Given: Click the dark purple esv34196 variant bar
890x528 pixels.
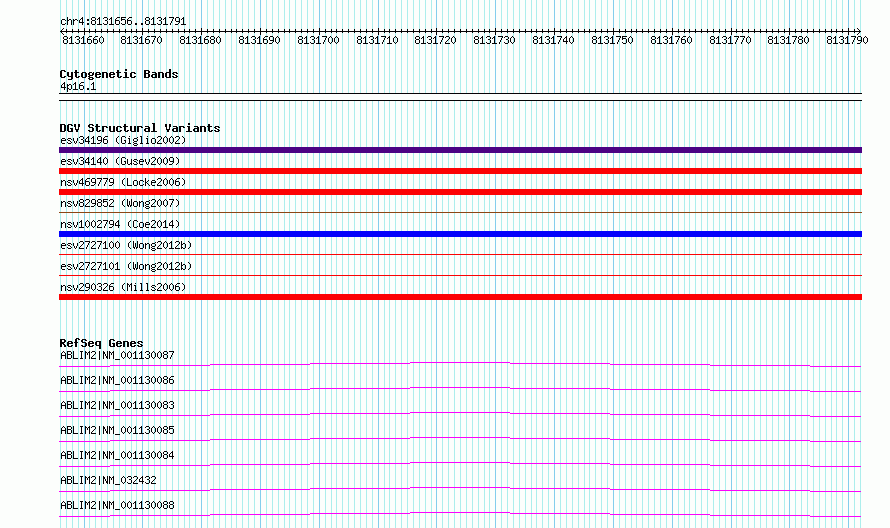Looking at the screenshot, I should point(460,150).
